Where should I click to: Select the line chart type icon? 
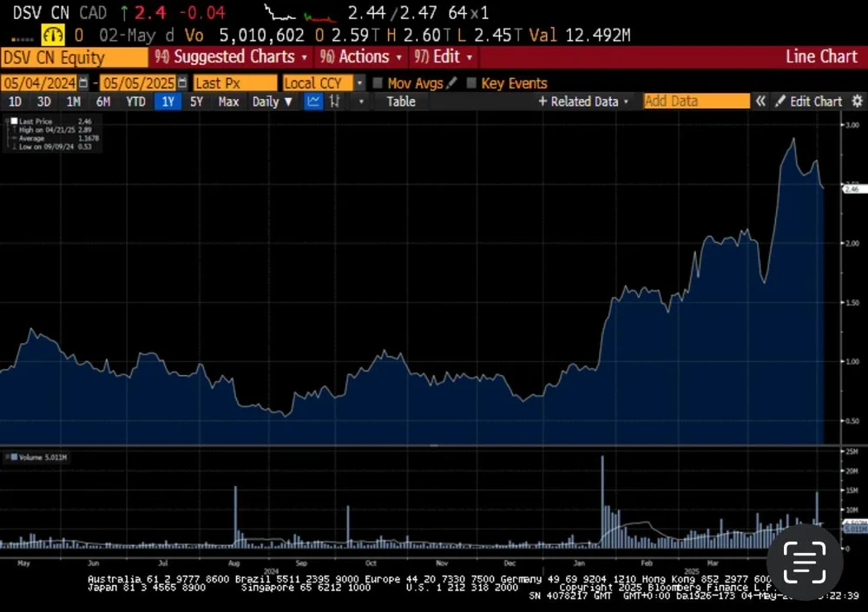click(313, 102)
